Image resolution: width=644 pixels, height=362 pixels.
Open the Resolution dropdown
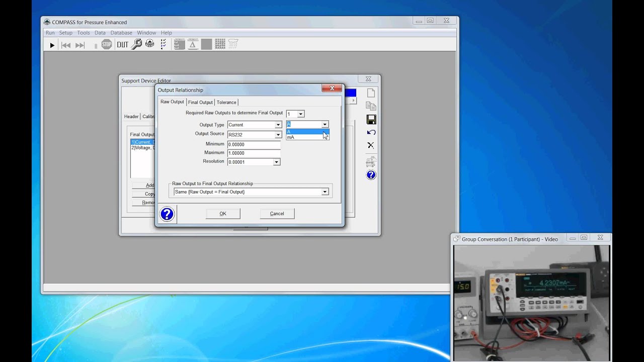pos(276,162)
